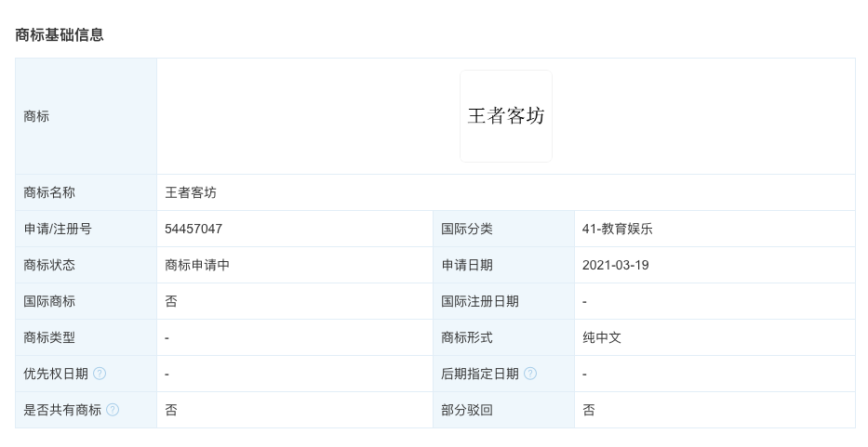Click the 纯中文 trademark form value
This screenshot has width=868, height=447.
point(602,337)
